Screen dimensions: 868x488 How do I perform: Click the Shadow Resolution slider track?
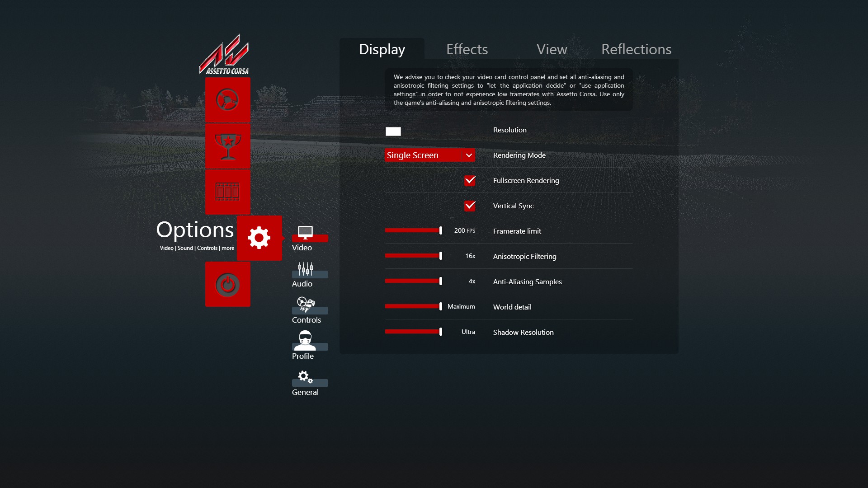pyautogui.click(x=413, y=332)
